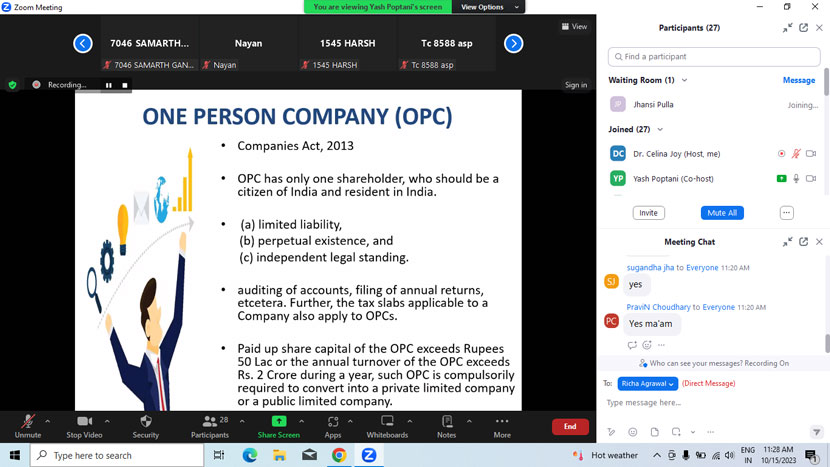830x467 pixels.
Task: Toggle Stop Video camera button
Action: click(x=84, y=421)
